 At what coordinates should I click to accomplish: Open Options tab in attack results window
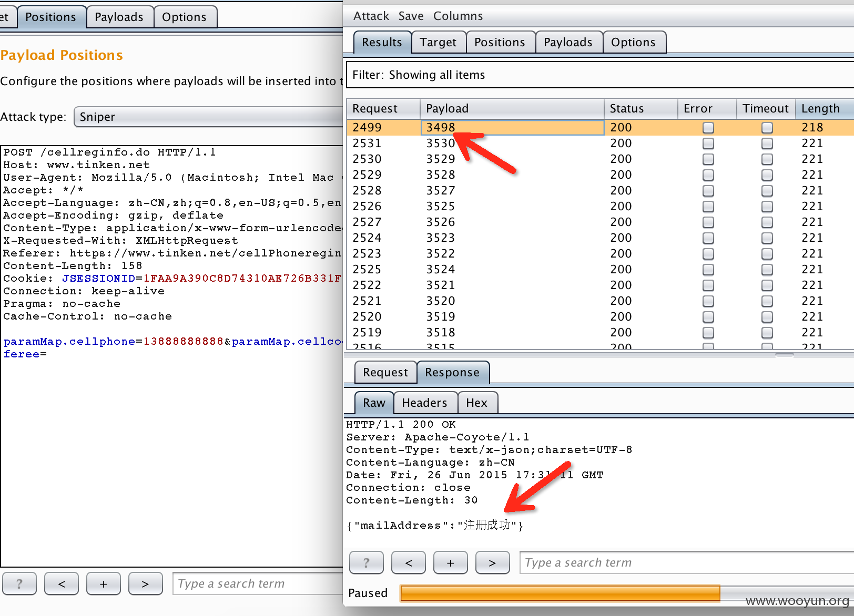pyautogui.click(x=633, y=43)
